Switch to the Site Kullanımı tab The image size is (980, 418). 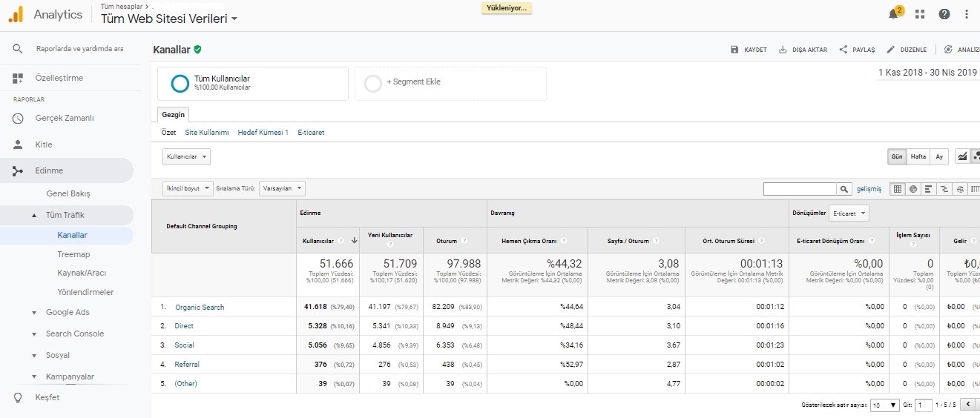(207, 133)
